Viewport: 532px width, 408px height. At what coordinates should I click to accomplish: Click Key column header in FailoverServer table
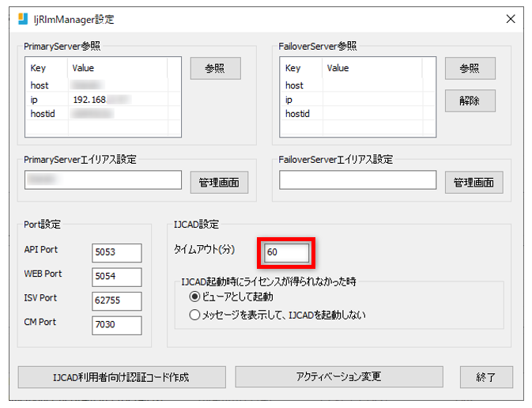(x=302, y=68)
